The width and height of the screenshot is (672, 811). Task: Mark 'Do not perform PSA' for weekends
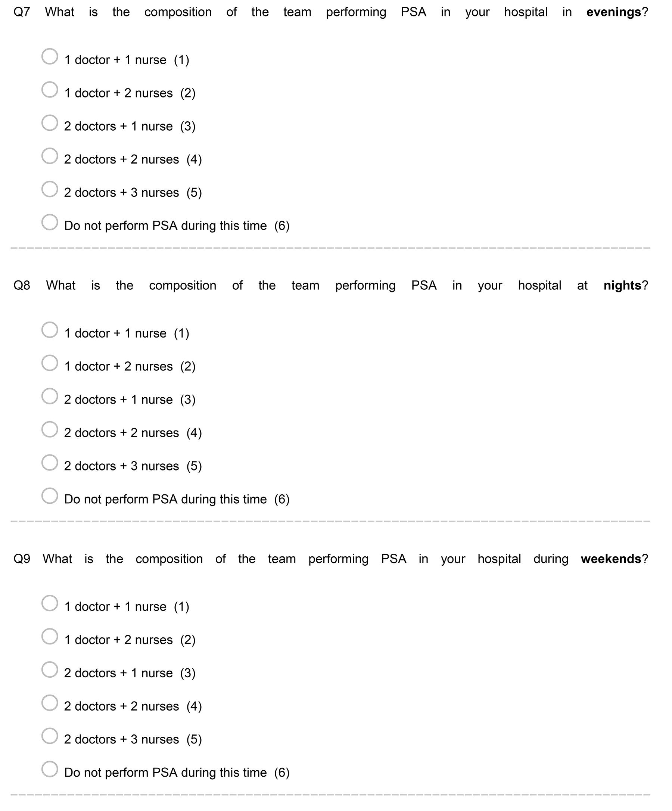(50, 769)
